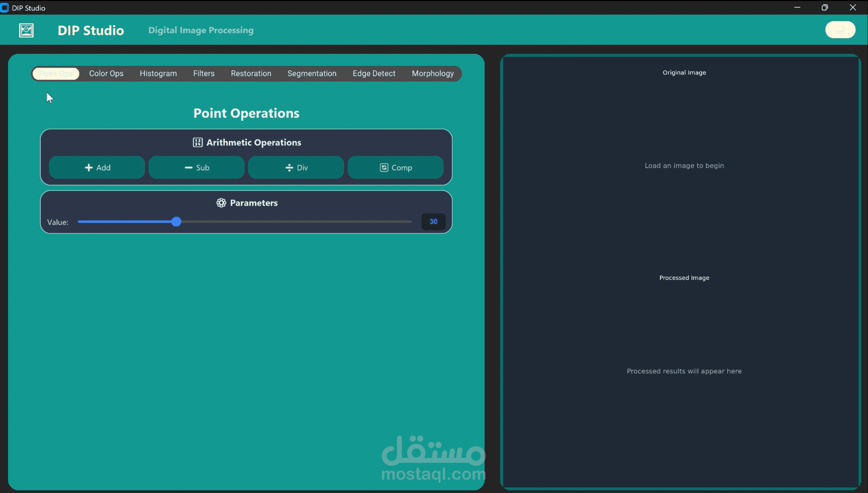The image size is (868, 493).
Task: Click the Div operation button
Action: [296, 167]
